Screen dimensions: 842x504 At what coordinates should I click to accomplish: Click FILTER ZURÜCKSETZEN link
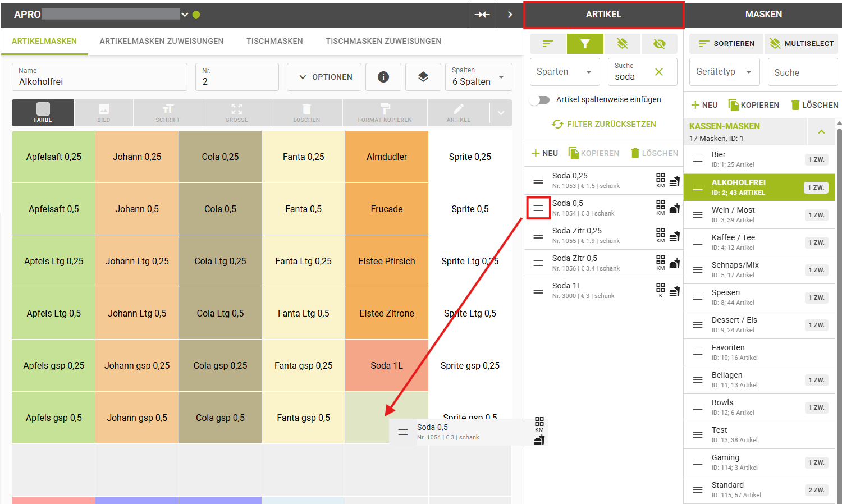click(x=604, y=124)
